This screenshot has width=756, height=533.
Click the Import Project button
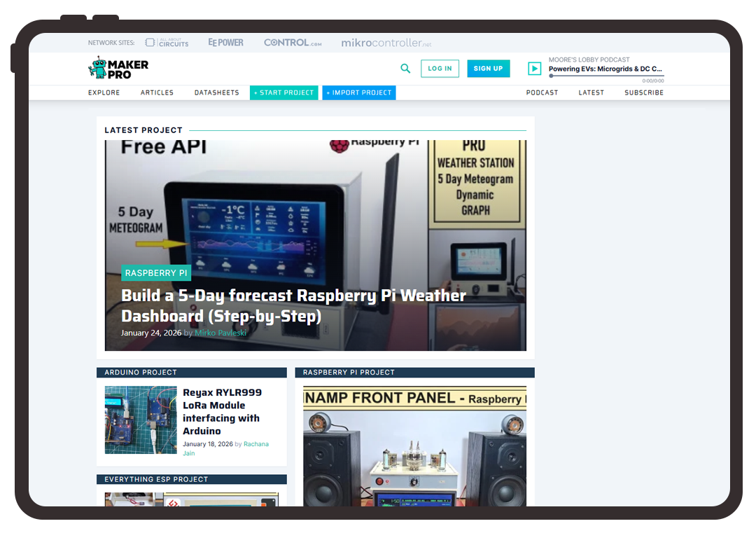pos(359,92)
